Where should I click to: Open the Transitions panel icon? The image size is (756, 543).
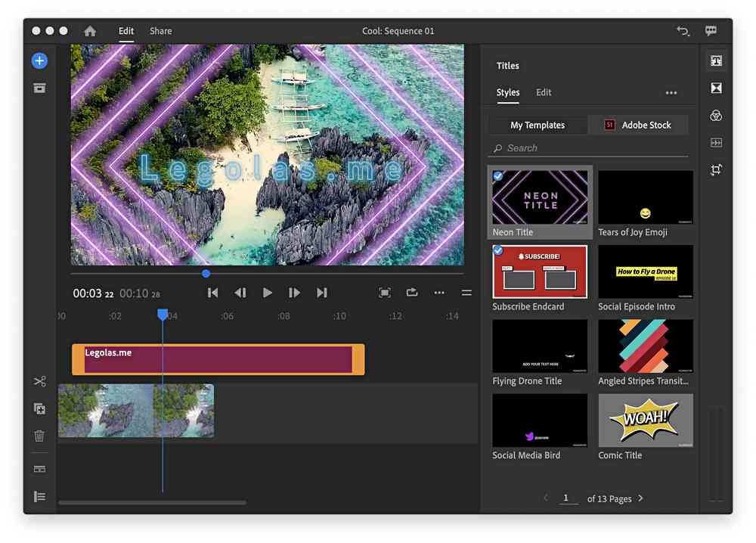[x=716, y=88]
